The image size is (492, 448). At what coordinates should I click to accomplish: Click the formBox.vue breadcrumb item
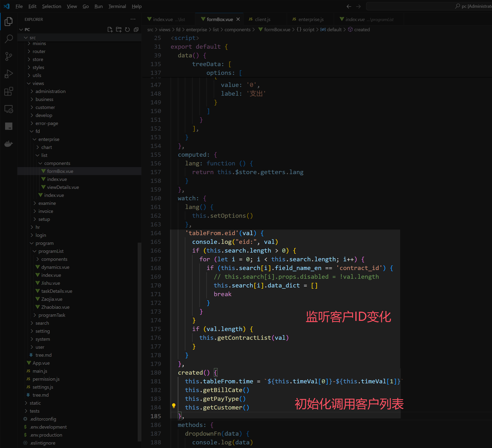(x=274, y=30)
